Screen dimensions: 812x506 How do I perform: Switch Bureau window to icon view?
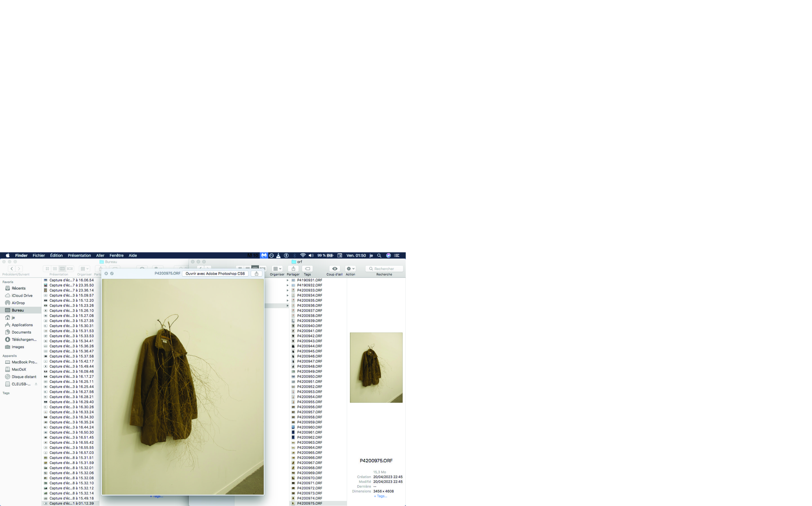coord(47,269)
